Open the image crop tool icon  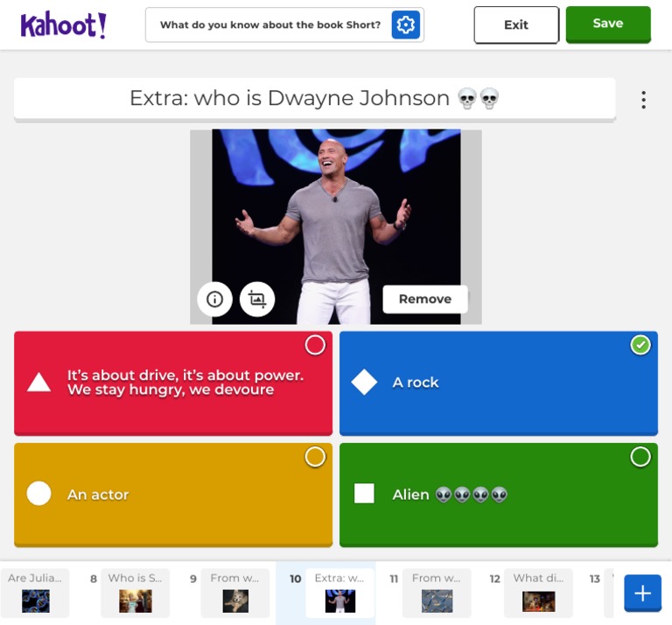click(x=257, y=298)
